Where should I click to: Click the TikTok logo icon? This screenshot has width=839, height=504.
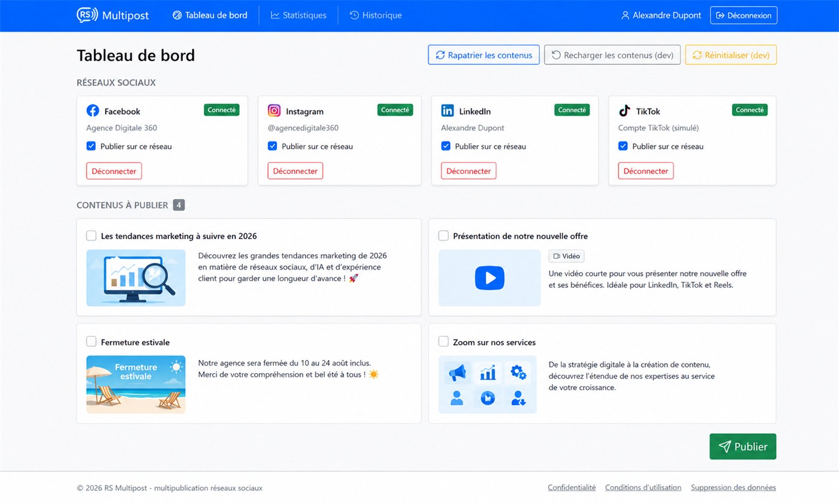624,111
